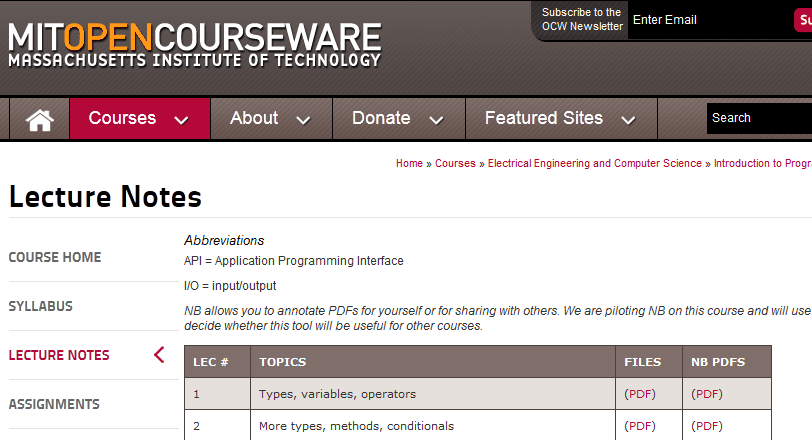Follow the Home breadcrumb link
Image resolution: width=812 pixels, height=440 pixels.
coord(409,163)
